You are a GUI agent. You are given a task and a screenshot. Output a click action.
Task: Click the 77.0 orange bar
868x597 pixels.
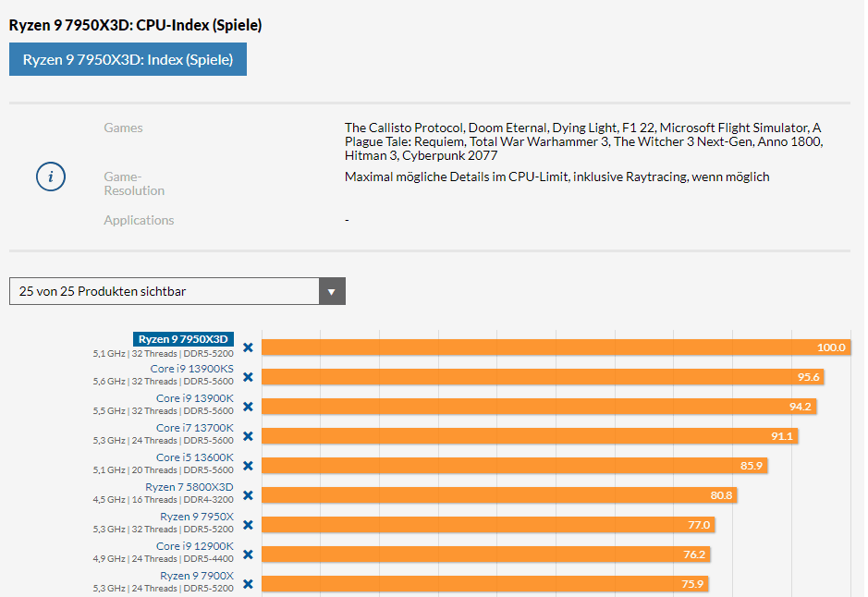488,525
